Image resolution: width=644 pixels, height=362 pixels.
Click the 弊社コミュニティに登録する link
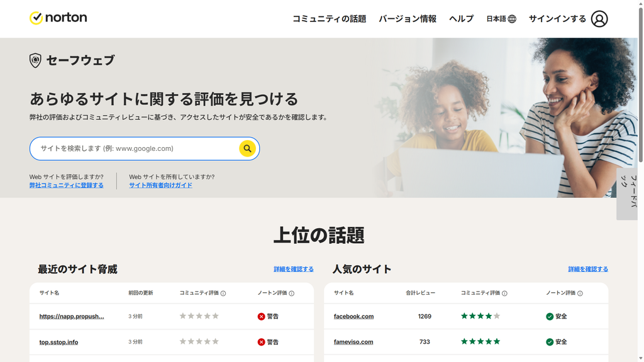[x=66, y=185]
